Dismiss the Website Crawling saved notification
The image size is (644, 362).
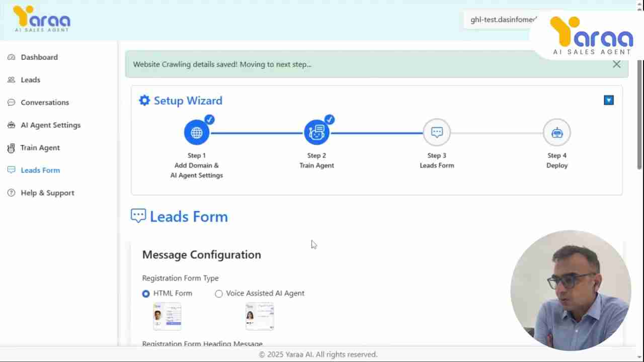(616, 64)
